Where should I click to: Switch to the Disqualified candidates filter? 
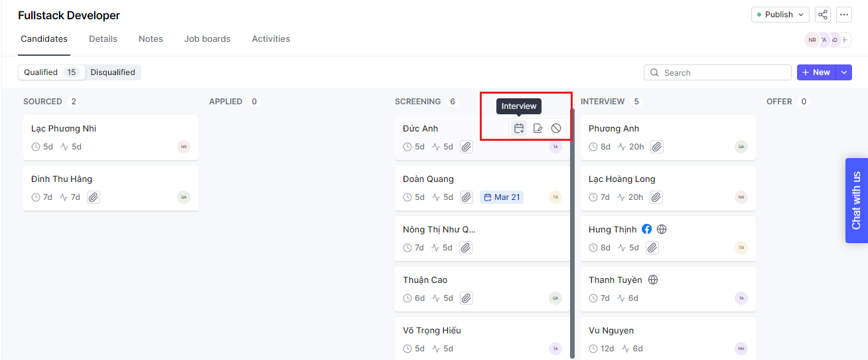tap(113, 72)
